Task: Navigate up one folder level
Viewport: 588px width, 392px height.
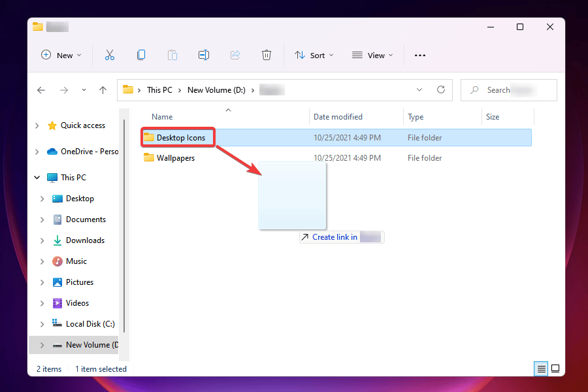Action: (103, 90)
